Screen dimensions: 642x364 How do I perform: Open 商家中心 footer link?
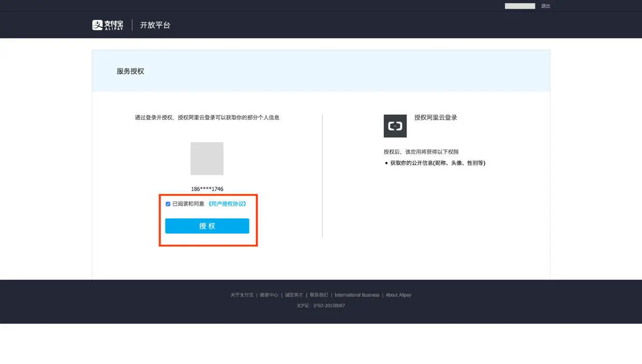coord(269,295)
